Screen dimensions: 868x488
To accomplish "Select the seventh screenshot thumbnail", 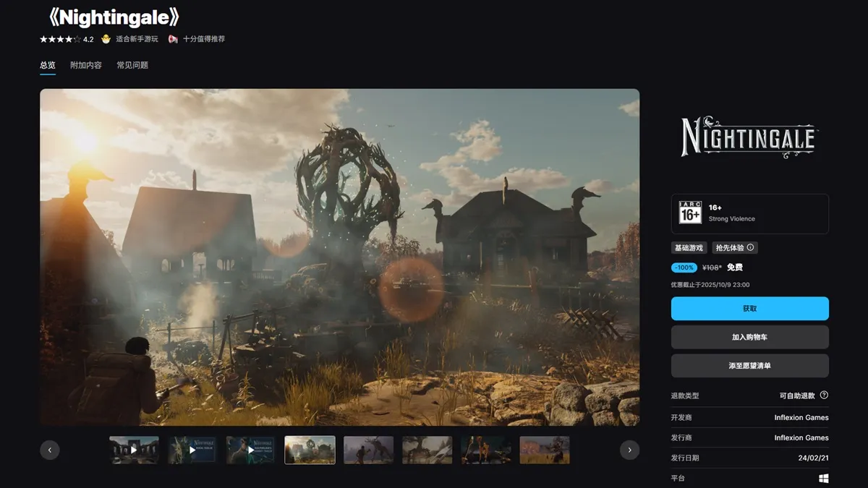I will point(485,450).
